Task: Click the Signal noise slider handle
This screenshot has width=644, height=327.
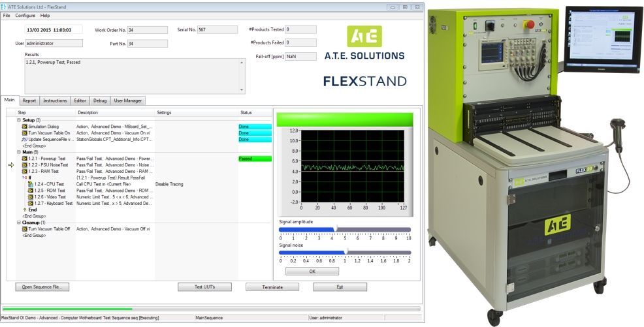Action: (x=346, y=251)
